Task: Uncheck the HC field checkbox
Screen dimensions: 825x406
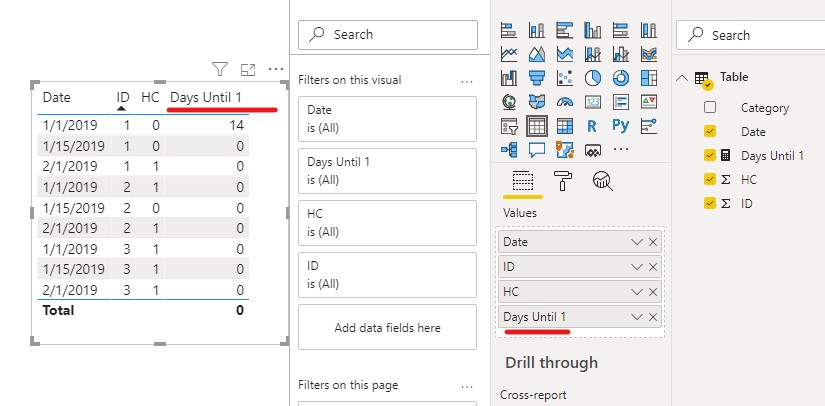Action: coord(710,179)
